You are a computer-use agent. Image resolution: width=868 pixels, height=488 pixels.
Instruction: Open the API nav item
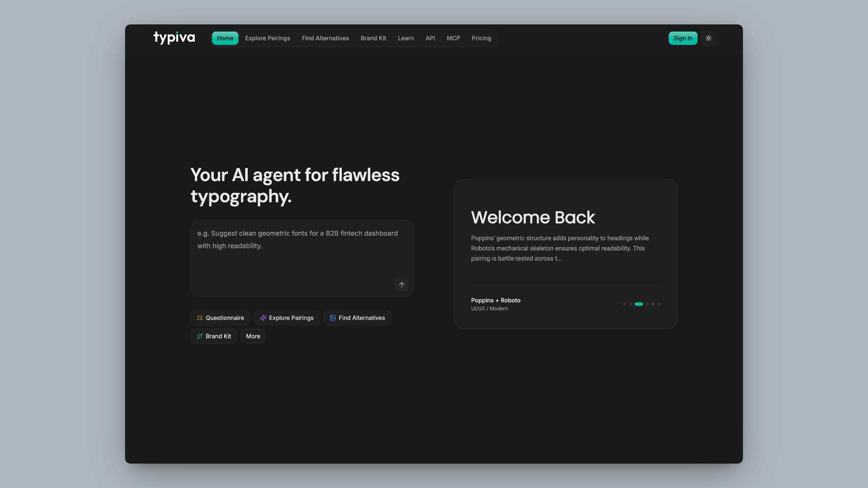coord(430,38)
